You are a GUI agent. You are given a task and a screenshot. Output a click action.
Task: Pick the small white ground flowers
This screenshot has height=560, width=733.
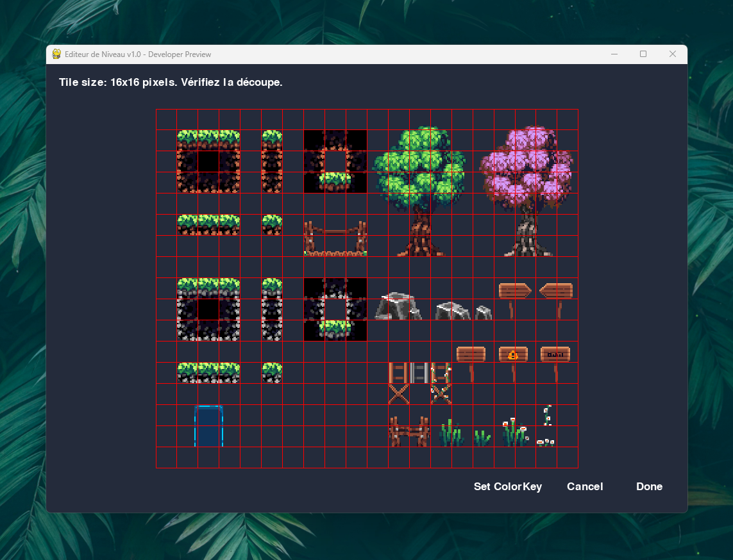coord(546,442)
